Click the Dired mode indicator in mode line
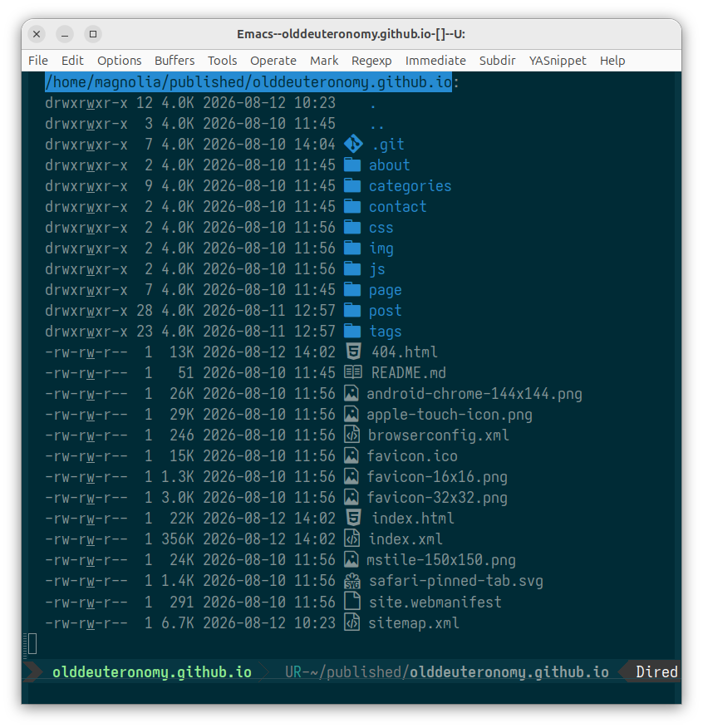This screenshot has width=703, height=728. [x=656, y=671]
